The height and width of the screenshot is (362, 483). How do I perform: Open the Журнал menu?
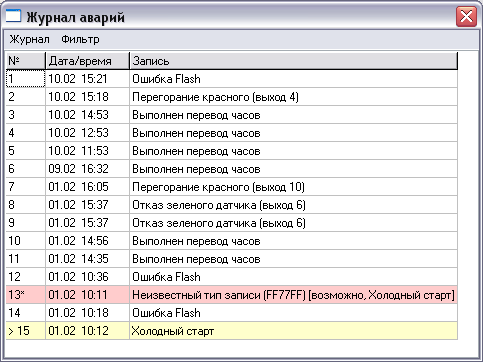[x=29, y=39]
